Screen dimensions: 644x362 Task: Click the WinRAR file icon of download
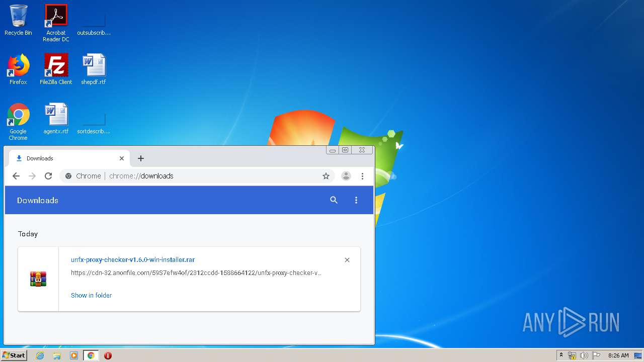pos(38,279)
